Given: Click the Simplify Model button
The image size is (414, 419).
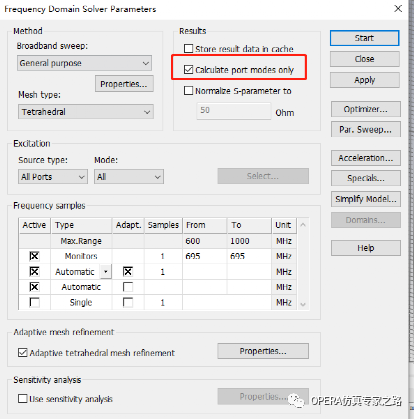Looking at the screenshot, I should pyautogui.click(x=366, y=199).
